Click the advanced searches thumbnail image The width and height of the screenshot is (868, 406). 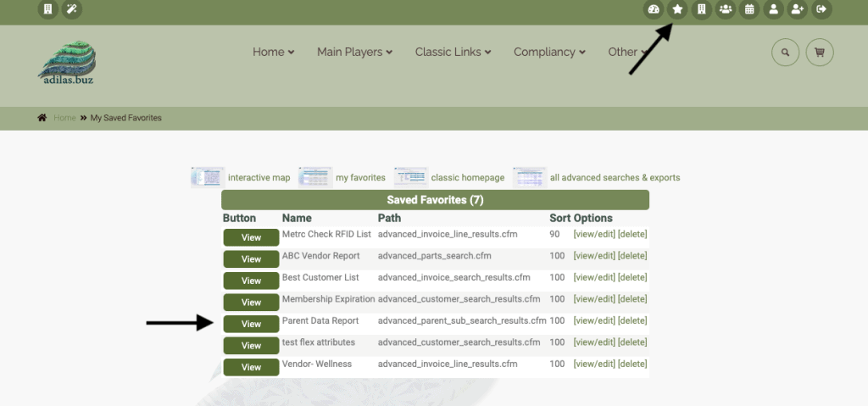coord(530,177)
